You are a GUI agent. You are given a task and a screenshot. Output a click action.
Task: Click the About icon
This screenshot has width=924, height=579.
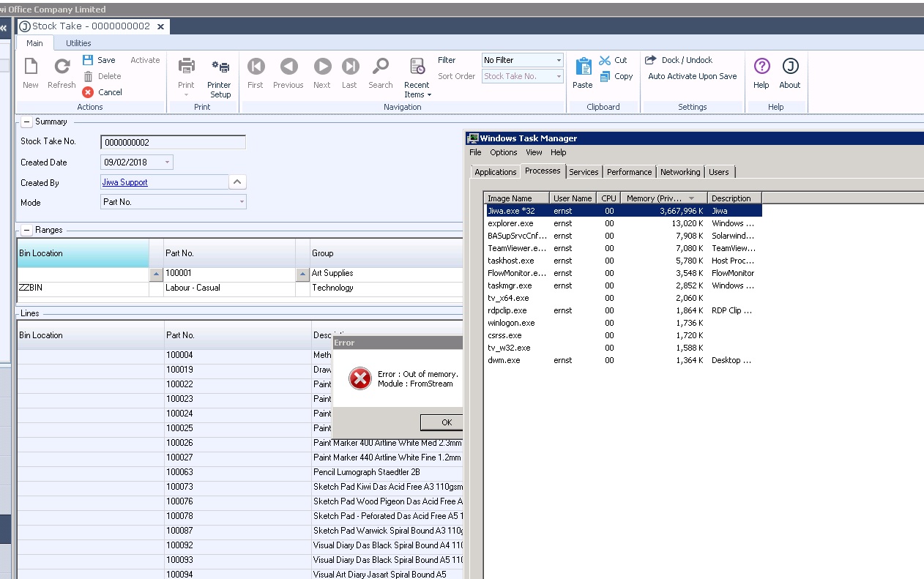point(790,67)
